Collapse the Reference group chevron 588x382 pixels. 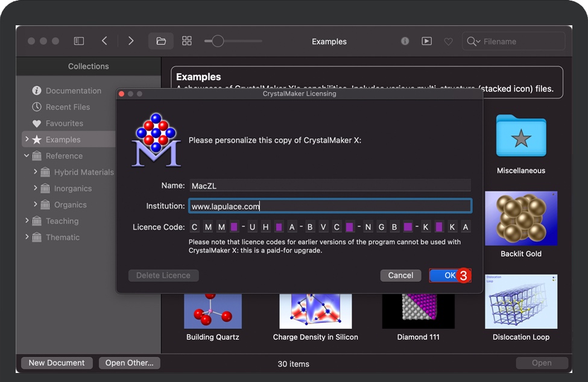pyautogui.click(x=27, y=155)
